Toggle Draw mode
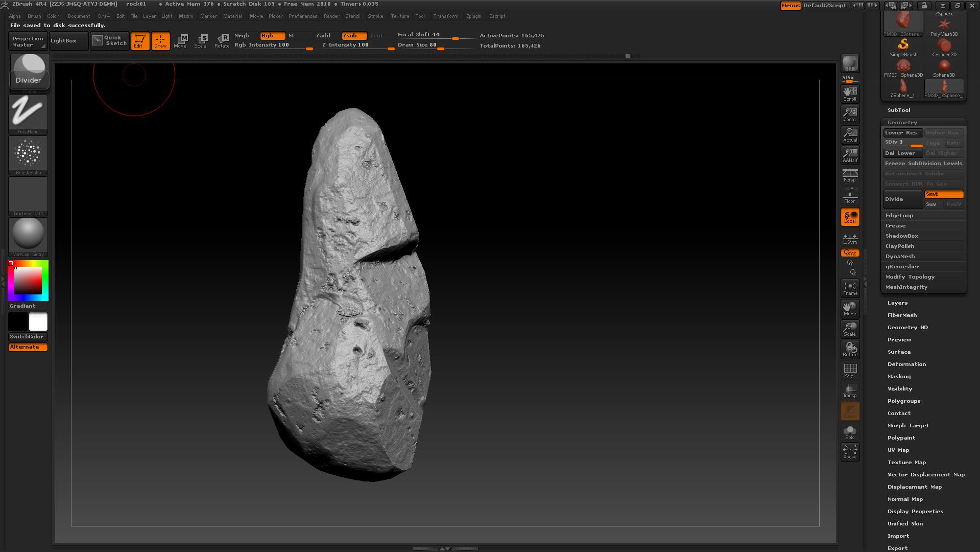980x552 pixels. click(160, 41)
